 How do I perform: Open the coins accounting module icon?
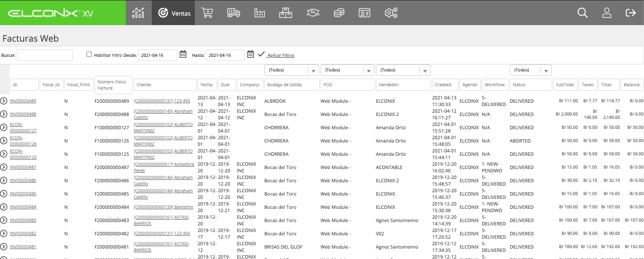click(x=339, y=13)
